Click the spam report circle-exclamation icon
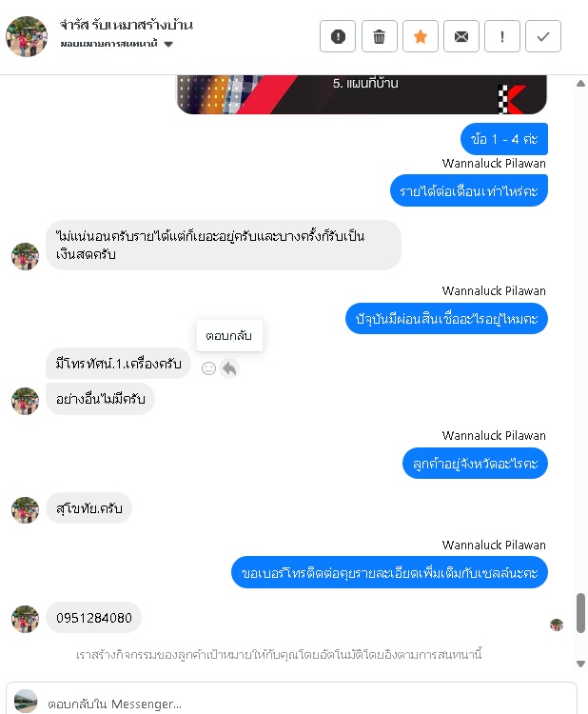Viewport: 588px width, 714px height. [x=338, y=36]
